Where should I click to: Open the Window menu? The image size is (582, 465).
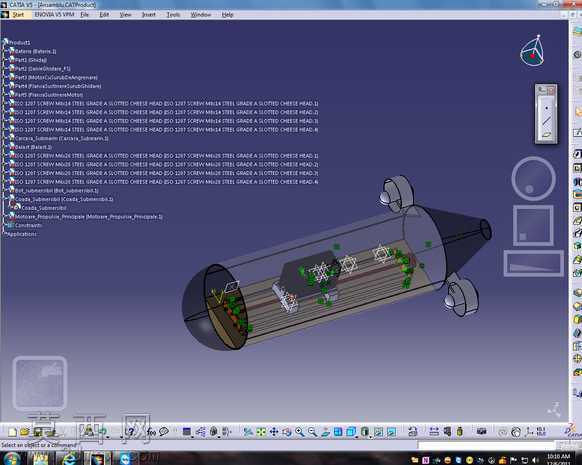(x=201, y=15)
